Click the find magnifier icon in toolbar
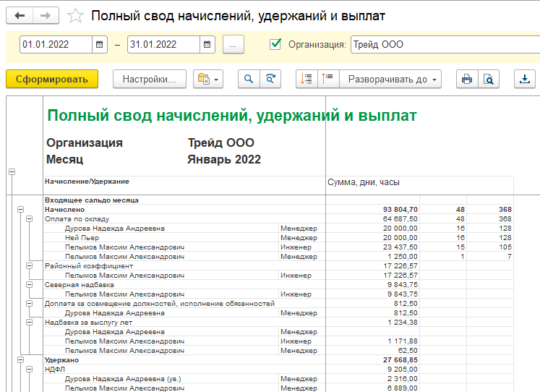This screenshot has height=392, width=540. [249, 79]
